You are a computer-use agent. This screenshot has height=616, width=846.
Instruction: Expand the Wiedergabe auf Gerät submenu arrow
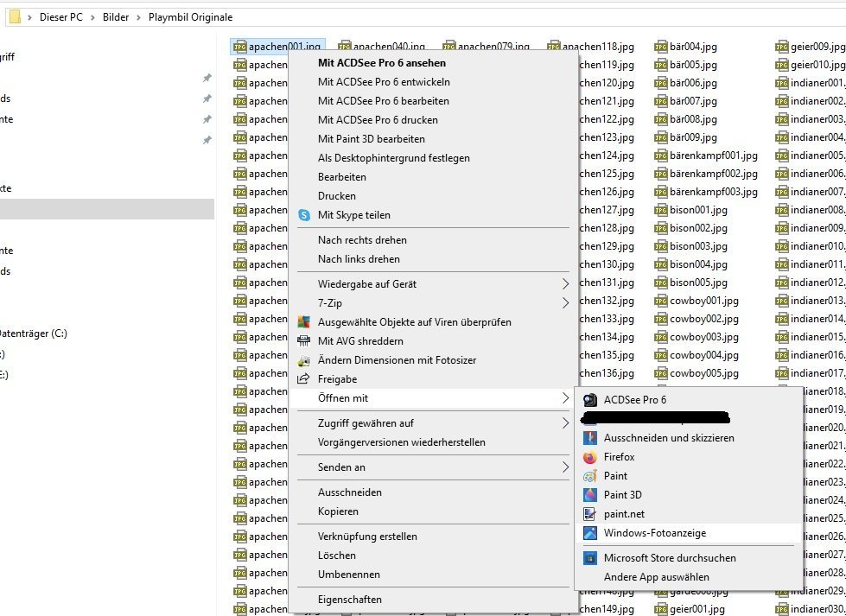[x=566, y=284]
